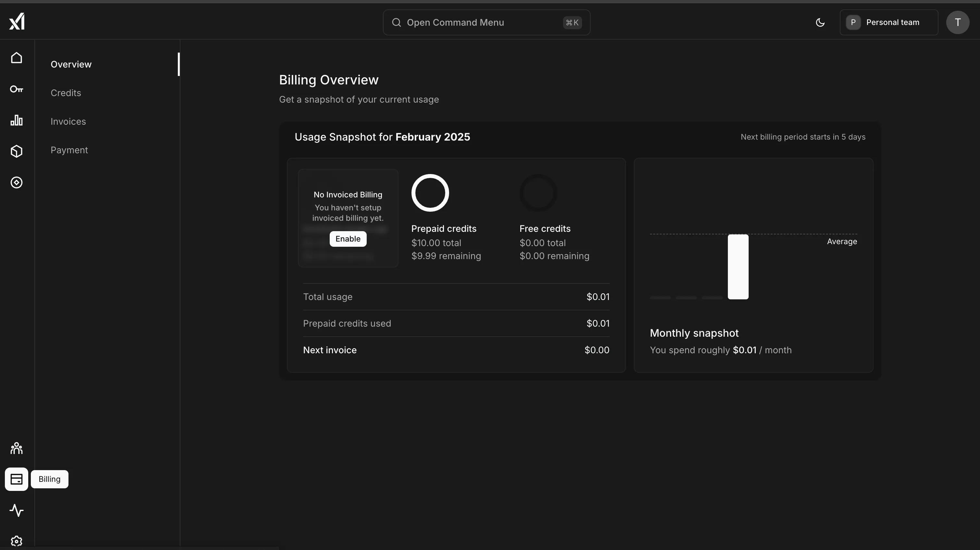
Task: Toggle dark mode with moon icon
Action: click(820, 22)
